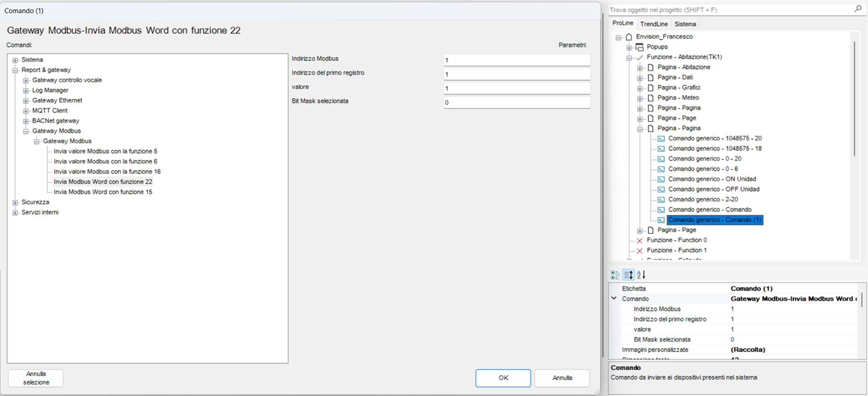Image resolution: width=868 pixels, height=396 pixels.
Task: Click the Annulla selezione button
Action: pyautogui.click(x=36, y=378)
